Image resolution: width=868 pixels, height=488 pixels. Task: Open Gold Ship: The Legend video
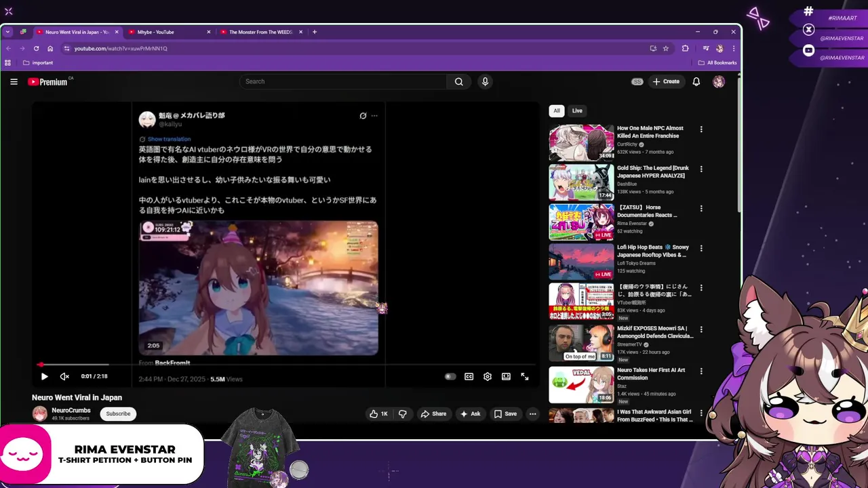point(581,182)
